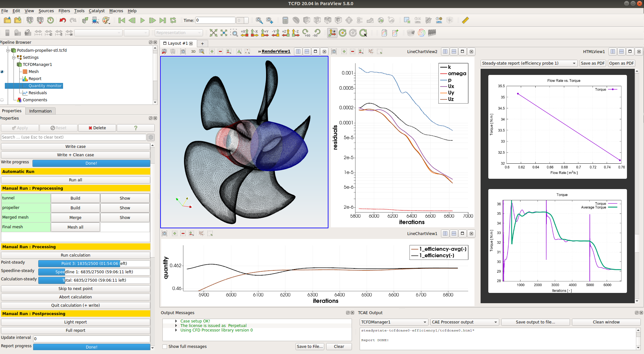Toggle visibility eye for Mesh item
This screenshot has height=354, width=644.
tap(2, 72)
